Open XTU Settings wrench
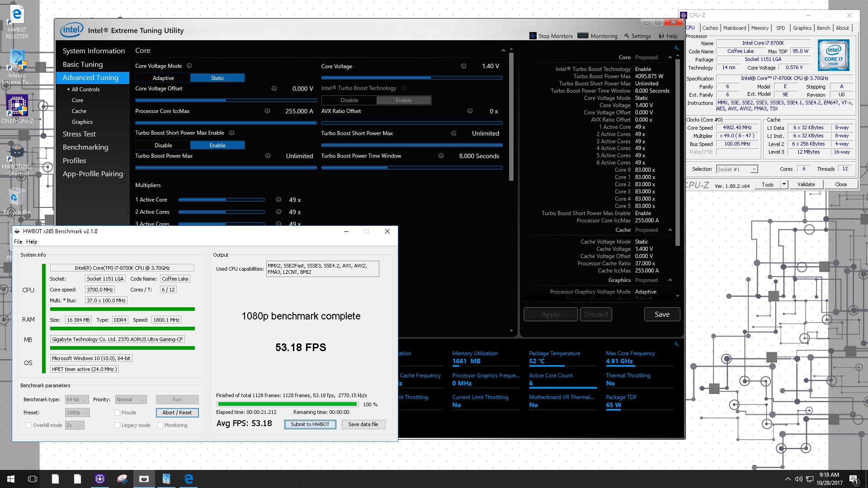This screenshot has height=488, width=868. 637,36
